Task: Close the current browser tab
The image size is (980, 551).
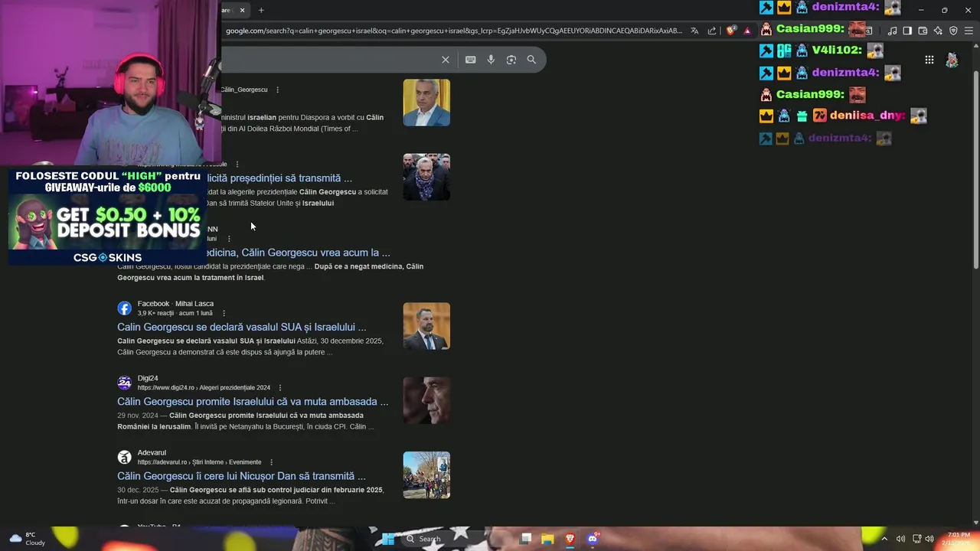Action: (x=242, y=10)
